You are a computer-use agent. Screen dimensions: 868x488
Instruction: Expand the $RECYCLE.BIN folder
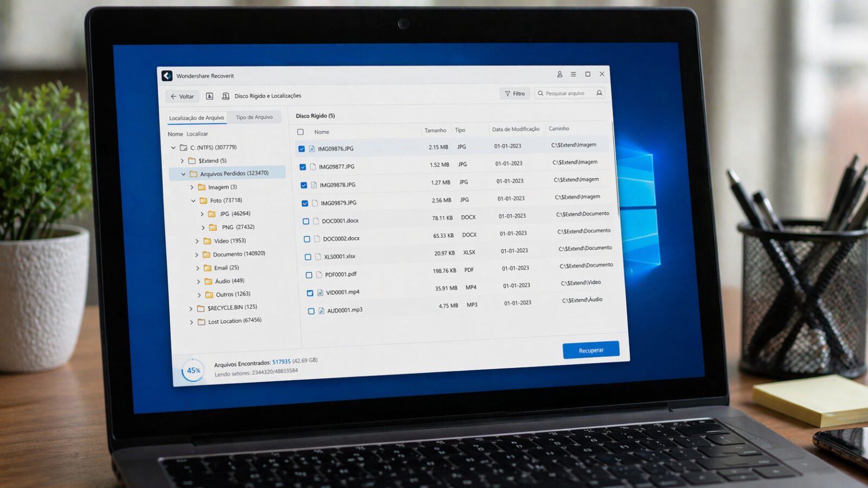(191, 309)
